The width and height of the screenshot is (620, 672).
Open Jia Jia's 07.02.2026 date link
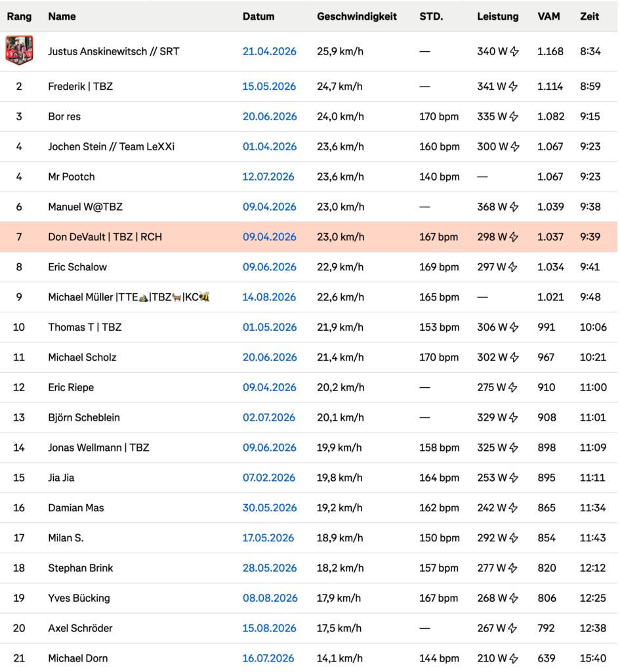pos(269,478)
